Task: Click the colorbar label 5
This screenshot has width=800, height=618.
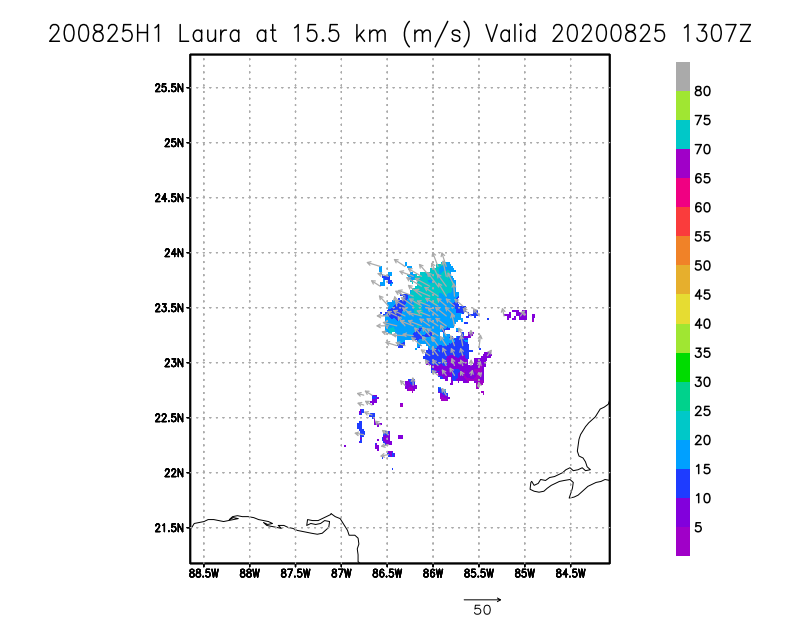Action: [x=698, y=528]
